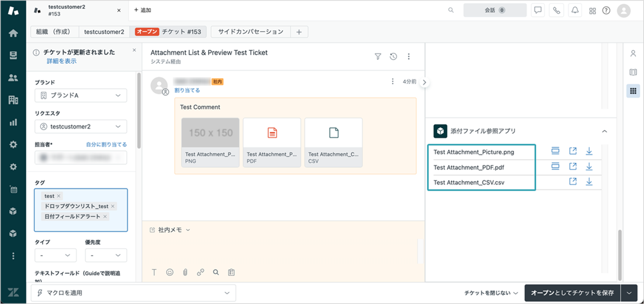Open the Type dropdown
The image size is (644, 304).
point(56,255)
